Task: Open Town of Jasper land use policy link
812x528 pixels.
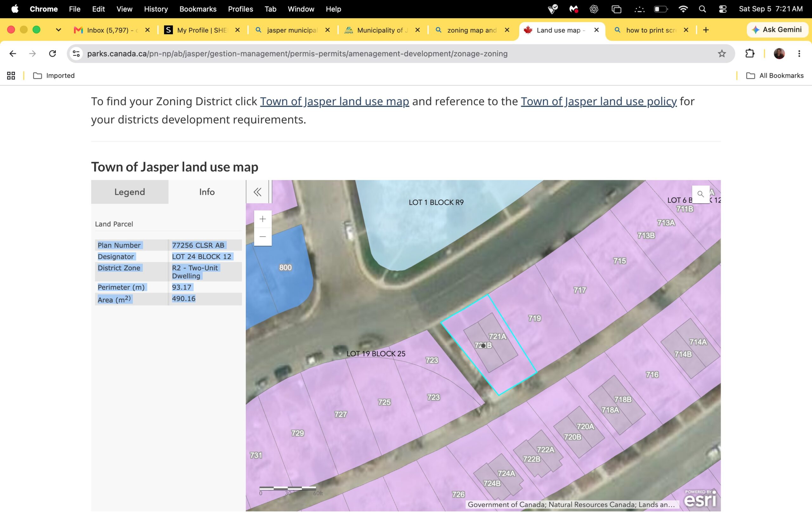Action: click(599, 101)
